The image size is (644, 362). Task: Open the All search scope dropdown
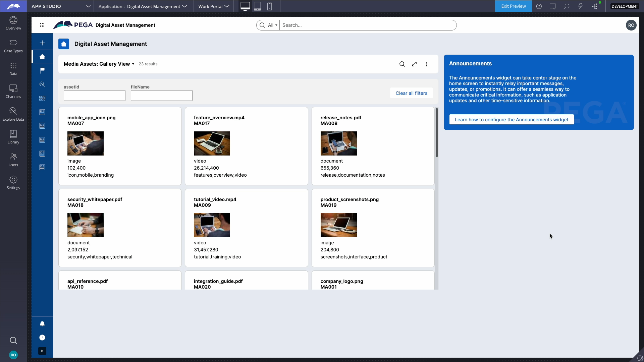[x=272, y=25]
